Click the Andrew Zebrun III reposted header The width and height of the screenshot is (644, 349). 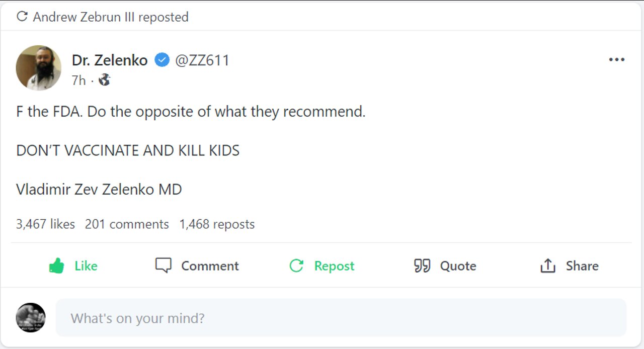[x=103, y=17]
